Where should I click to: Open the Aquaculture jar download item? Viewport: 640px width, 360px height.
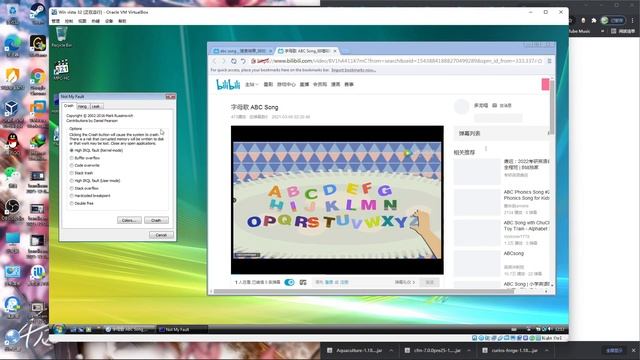point(355,350)
